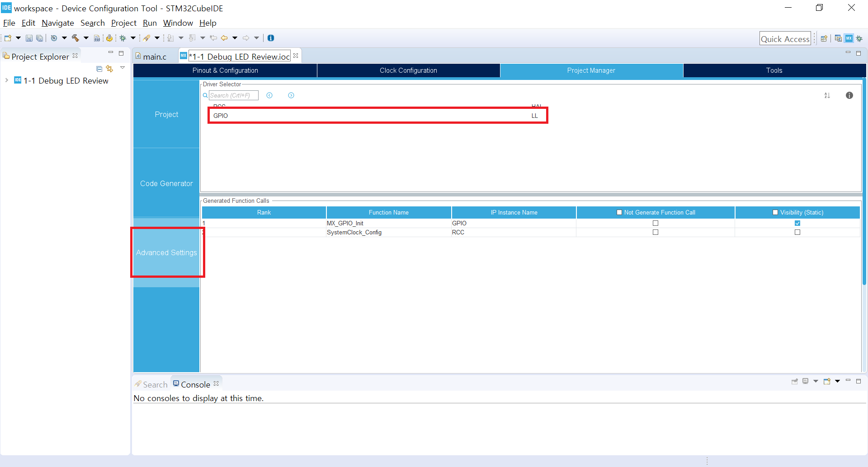
Task: Click Driver Selector next search result arrow
Action: [x=291, y=95]
